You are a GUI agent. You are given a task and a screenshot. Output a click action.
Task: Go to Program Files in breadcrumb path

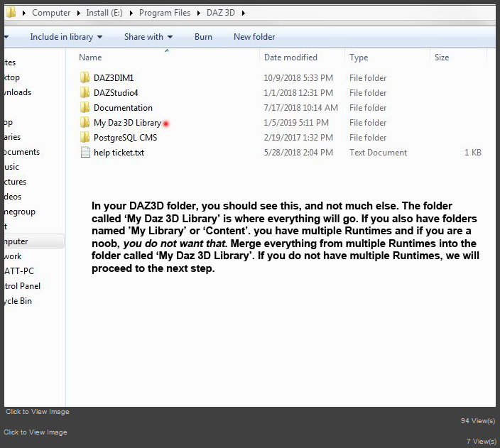(165, 13)
